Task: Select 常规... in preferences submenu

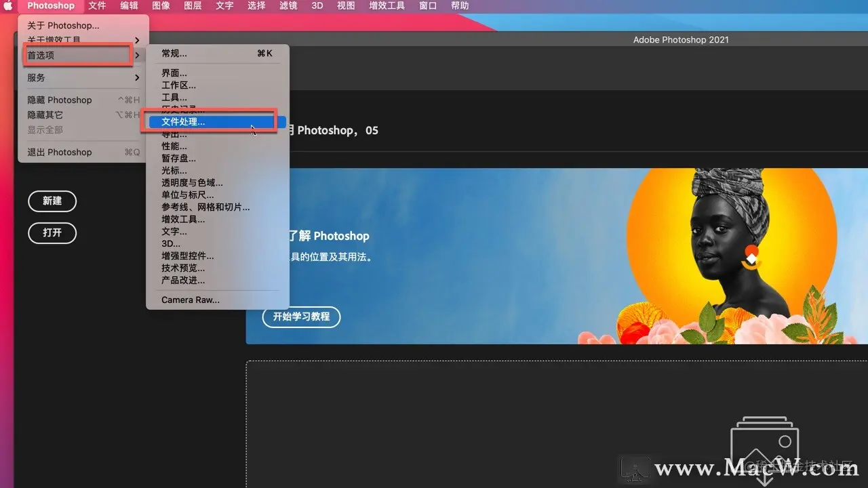Action: point(218,53)
